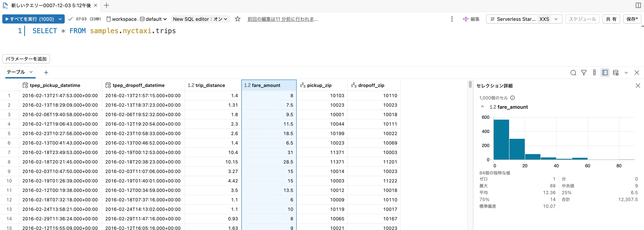This screenshot has width=644, height=230.
Task: Toggle the side panel layout icon at top right
Action: pos(638,5)
